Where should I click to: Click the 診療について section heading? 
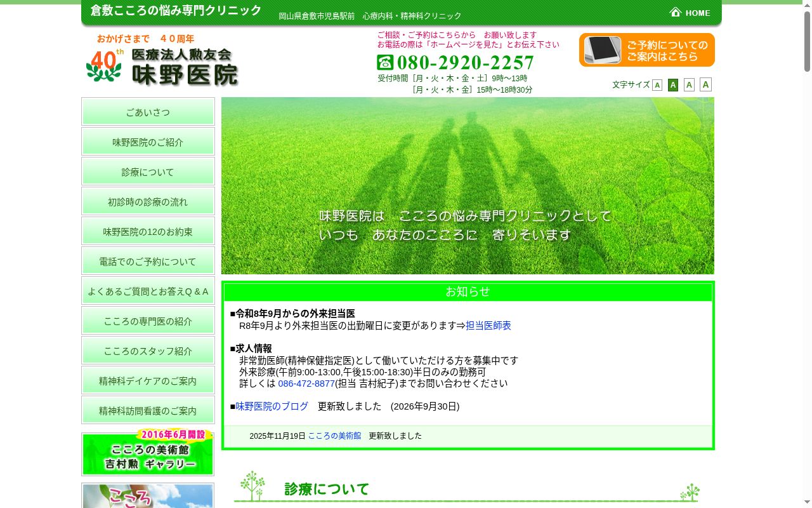(327, 489)
